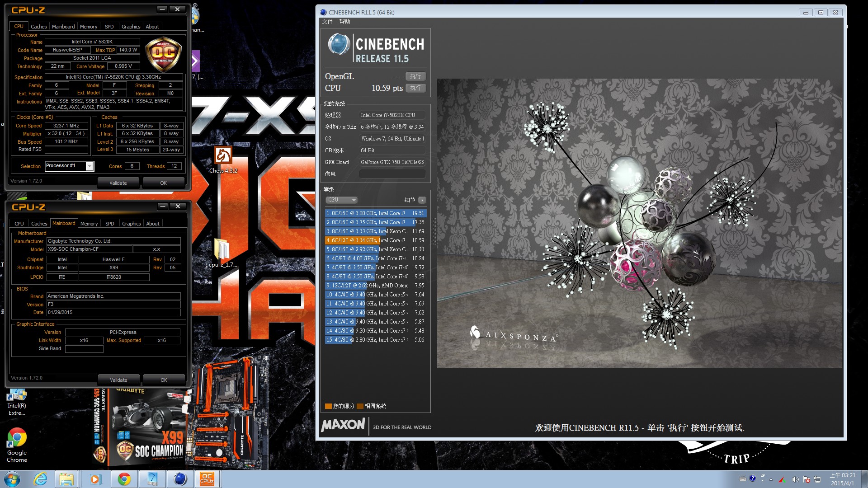Open the Chess 4.3.2 desktop icon
The height and width of the screenshot is (488, 868).
point(223,160)
